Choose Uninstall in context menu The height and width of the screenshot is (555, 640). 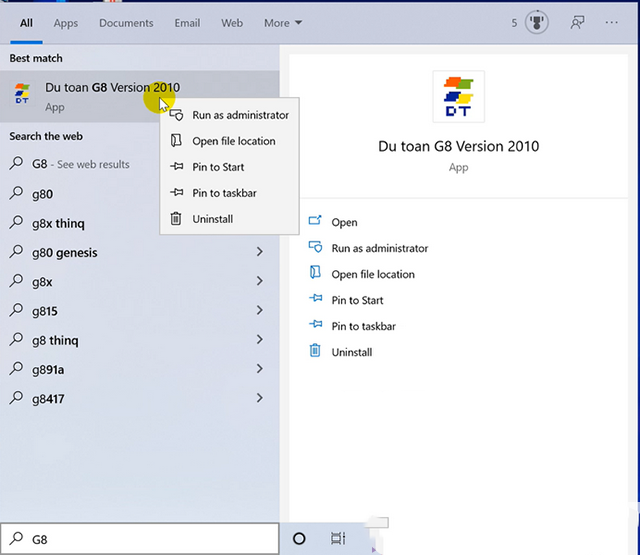click(229, 219)
